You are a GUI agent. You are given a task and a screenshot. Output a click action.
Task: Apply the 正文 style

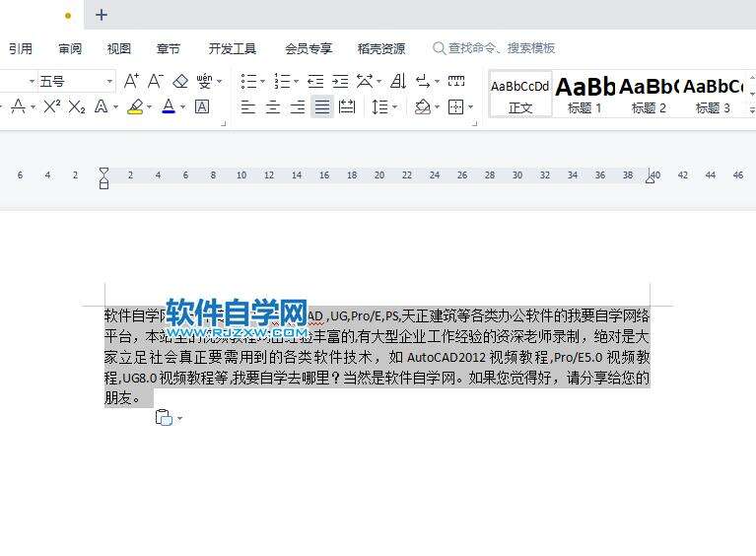520,95
